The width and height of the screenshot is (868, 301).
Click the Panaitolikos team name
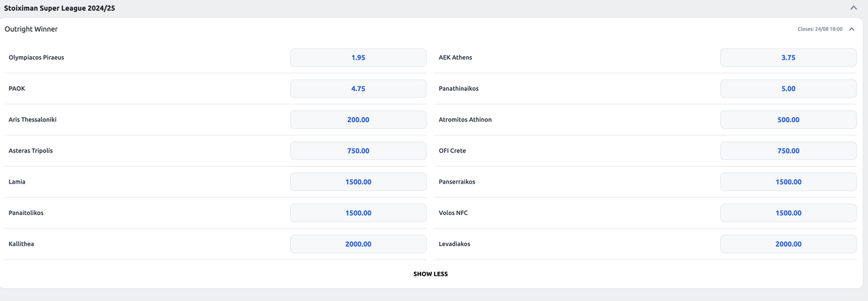pos(26,213)
